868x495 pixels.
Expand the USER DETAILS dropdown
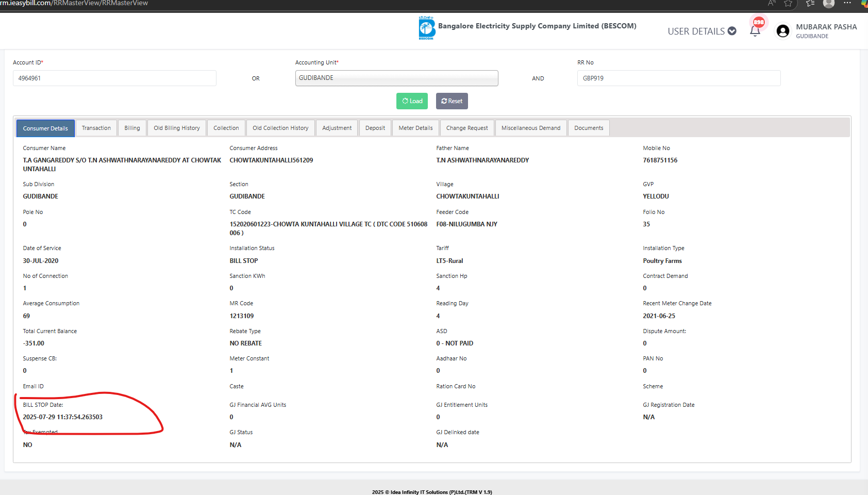tap(702, 31)
